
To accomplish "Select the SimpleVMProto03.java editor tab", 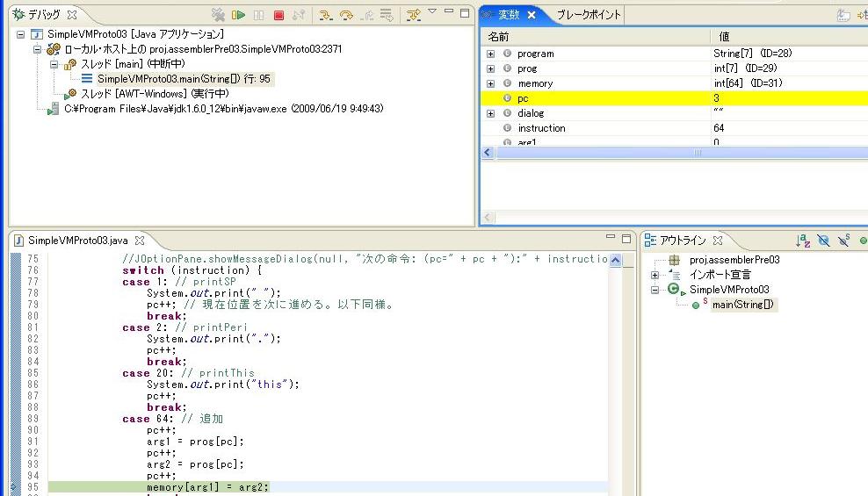I will (79, 240).
